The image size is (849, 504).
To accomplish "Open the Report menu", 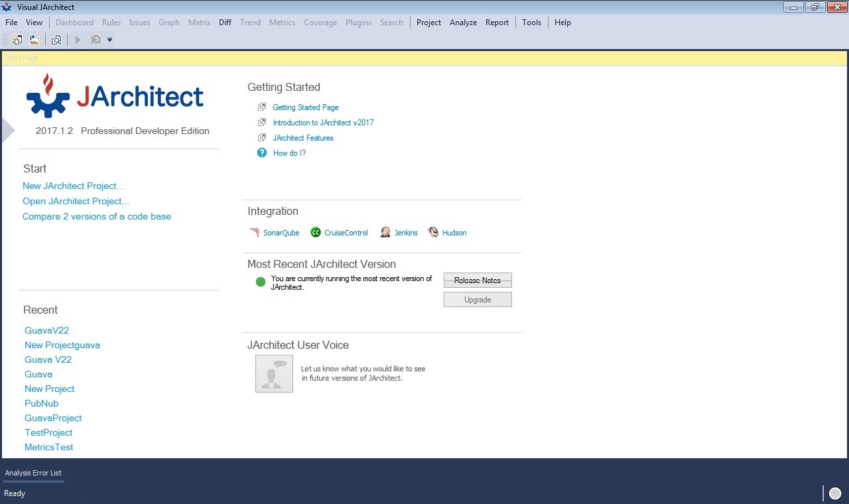I will pyautogui.click(x=497, y=22).
